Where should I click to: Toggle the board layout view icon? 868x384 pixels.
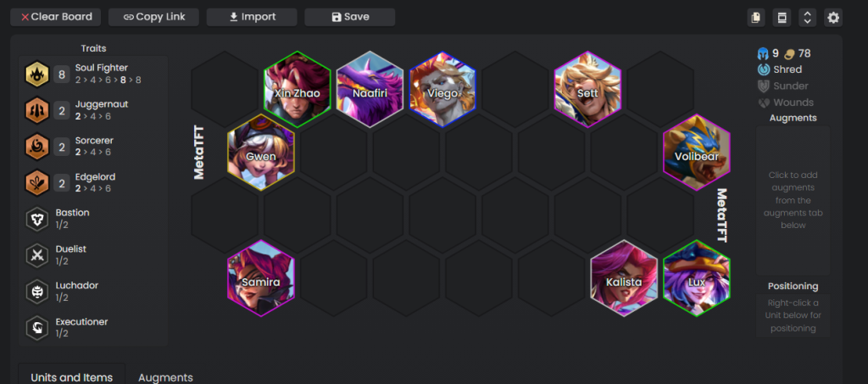[x=782, y=17]
